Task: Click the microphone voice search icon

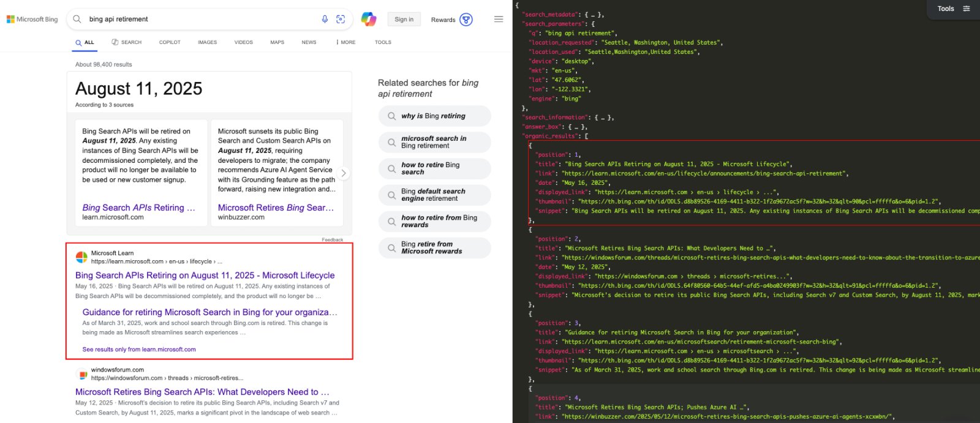Action: (325, 19)
